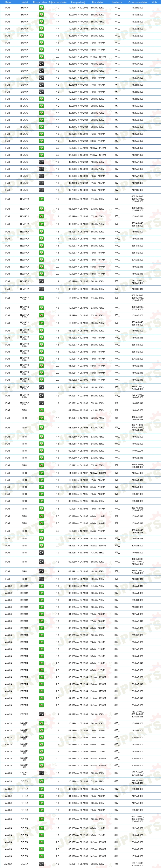The height and width of the screenshot is (868, 161).
Task: Click engine code 835 A7.046
Action: click(x=138, y=684)
